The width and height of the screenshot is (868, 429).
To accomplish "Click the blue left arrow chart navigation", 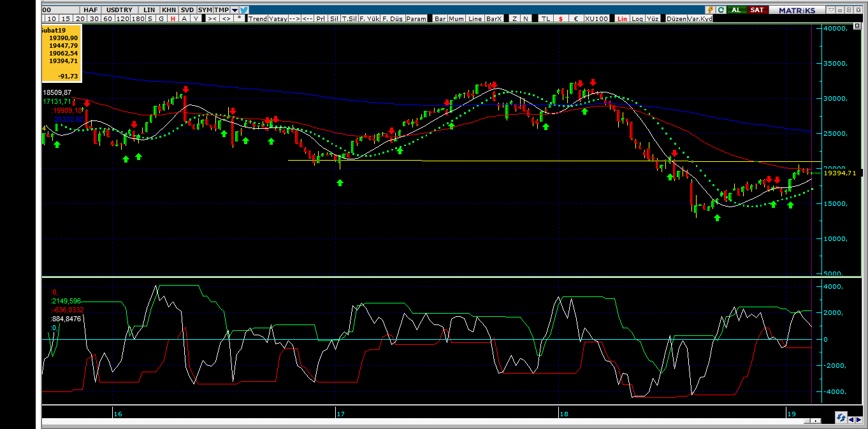I will [x=851, y=419].
